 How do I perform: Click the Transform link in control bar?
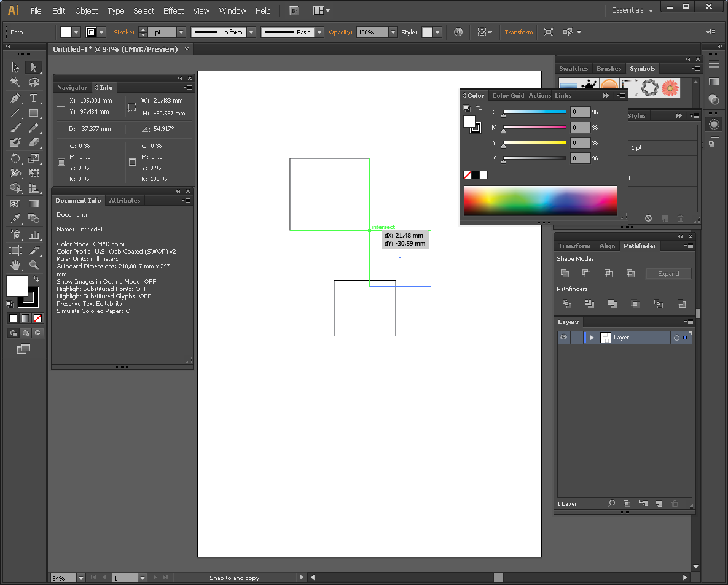click(519, 33)
